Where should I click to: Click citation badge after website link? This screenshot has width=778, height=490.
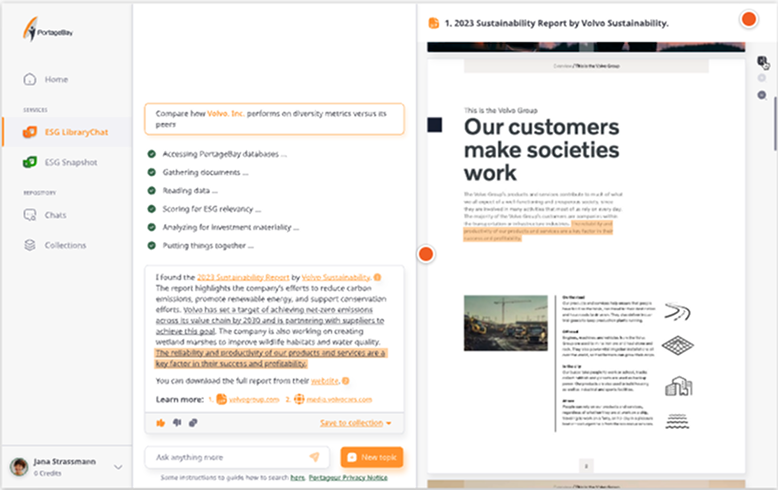346,381
